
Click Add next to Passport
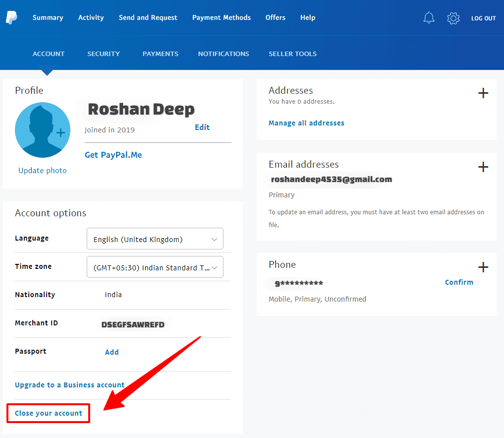coord(112,352)
